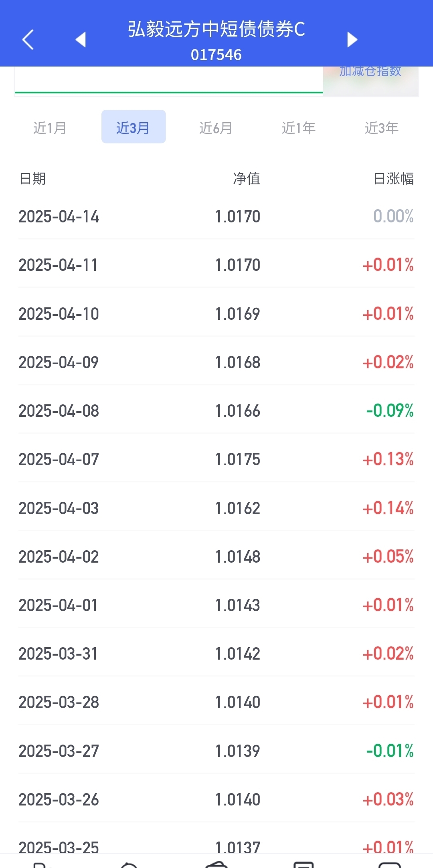Open the 2025-04-03 row showing +0.14%
The image size is (433, 868).
[x=216, y=508]
